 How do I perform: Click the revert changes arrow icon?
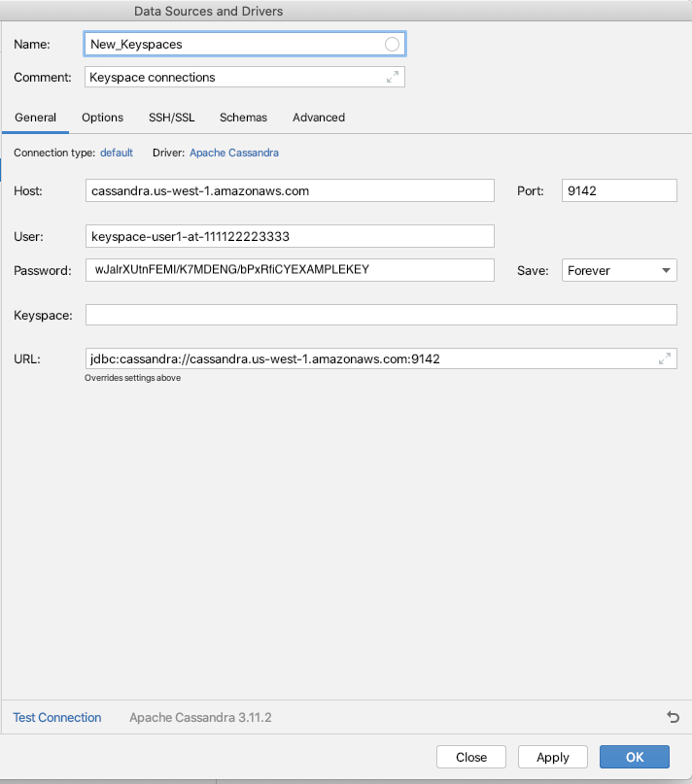[x=673, y=717]
